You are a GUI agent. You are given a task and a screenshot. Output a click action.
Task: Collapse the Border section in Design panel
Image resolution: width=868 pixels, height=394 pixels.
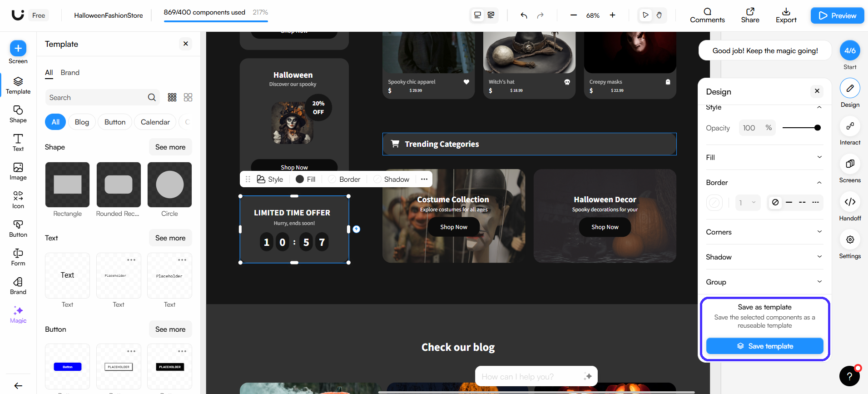click(819, 182)
